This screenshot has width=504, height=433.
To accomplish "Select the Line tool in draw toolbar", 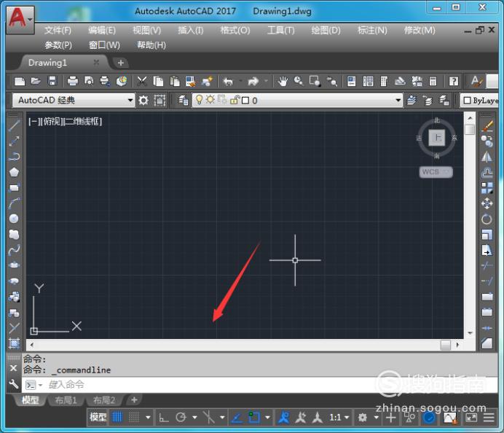I will pyautogui.click(x=14, y=125).
